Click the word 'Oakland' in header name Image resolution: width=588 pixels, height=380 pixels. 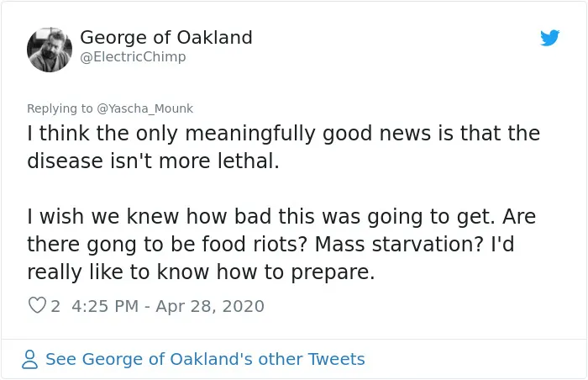[214, 37]
